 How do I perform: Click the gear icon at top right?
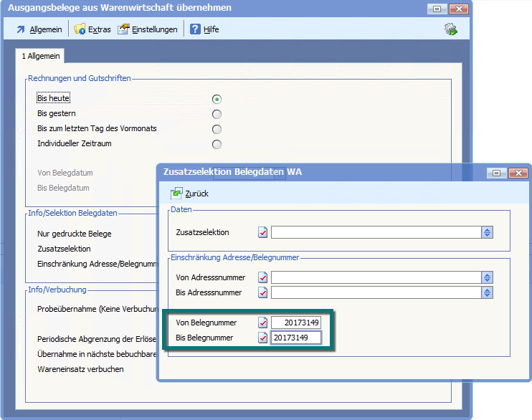pyautogui.click(x=451, y=29)
